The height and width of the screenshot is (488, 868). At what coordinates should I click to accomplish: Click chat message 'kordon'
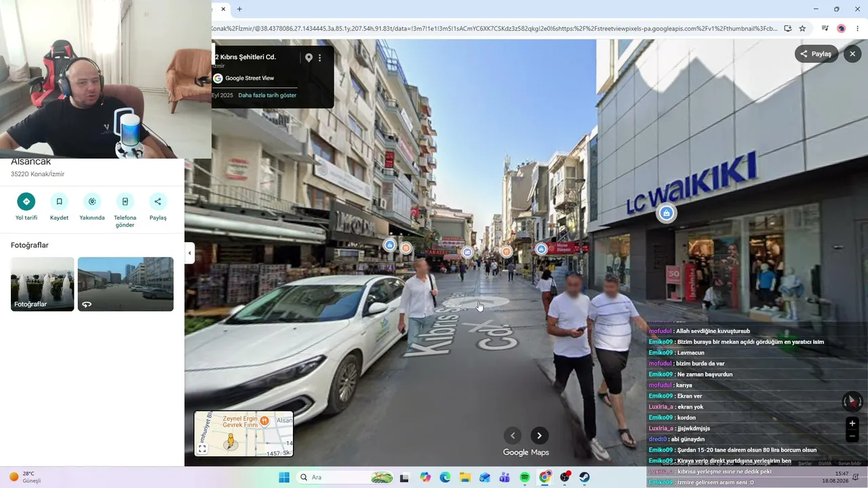pos(686,418)
